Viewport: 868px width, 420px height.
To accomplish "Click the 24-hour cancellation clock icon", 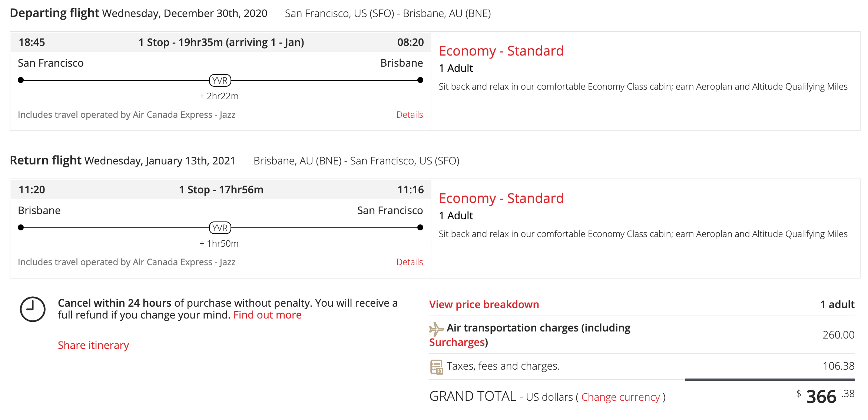I will [x=33, y=309].
